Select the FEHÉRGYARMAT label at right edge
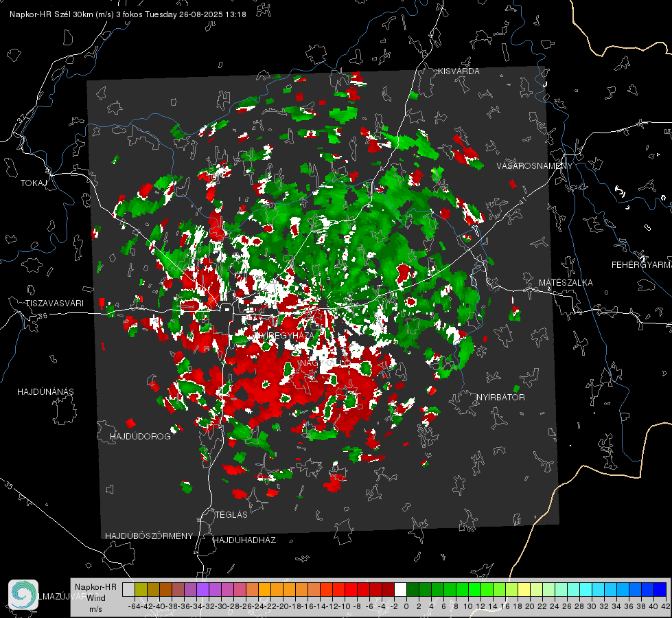Image resolution: width=672 pixels, height=618 pixels. pyautogui.click(x=642, y=265)
